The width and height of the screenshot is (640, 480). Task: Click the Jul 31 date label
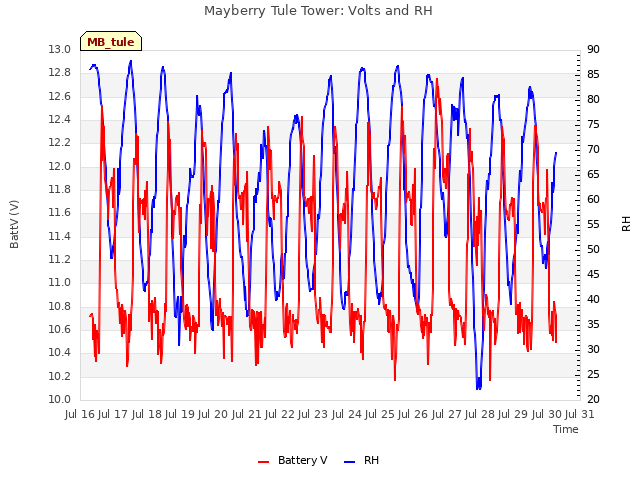[580, 414]
